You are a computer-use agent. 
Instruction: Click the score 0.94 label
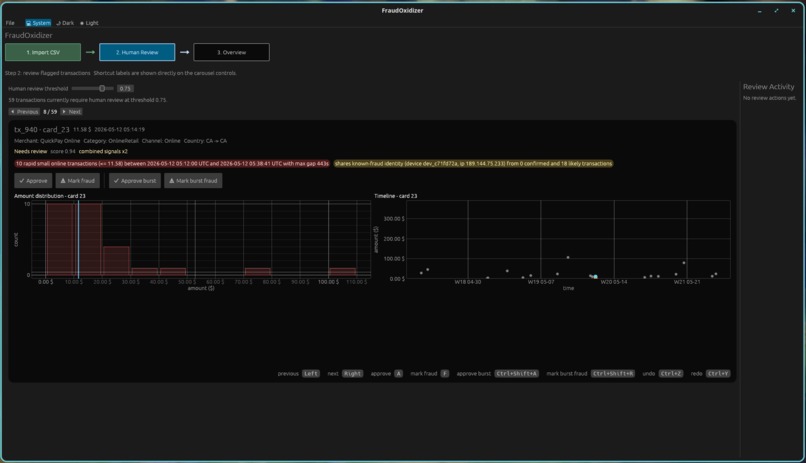tap(63, 152)
